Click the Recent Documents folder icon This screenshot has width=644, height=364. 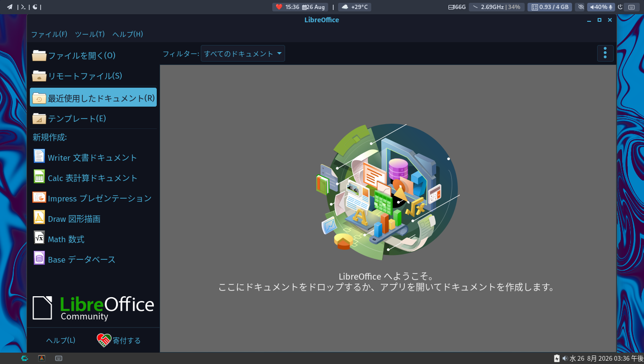[39, 98]
